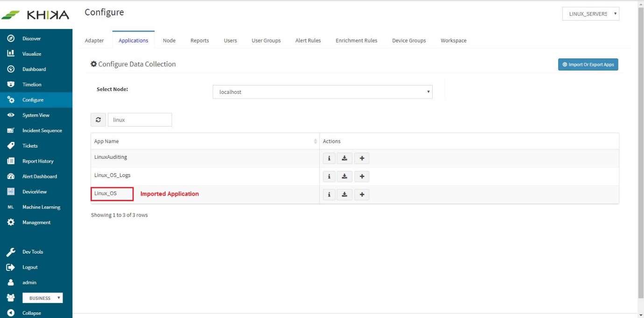The width and height of the screenshot is (644, 318).
Task: Click Showing 1 to 3 of 3 rows text
Action: 119,215
